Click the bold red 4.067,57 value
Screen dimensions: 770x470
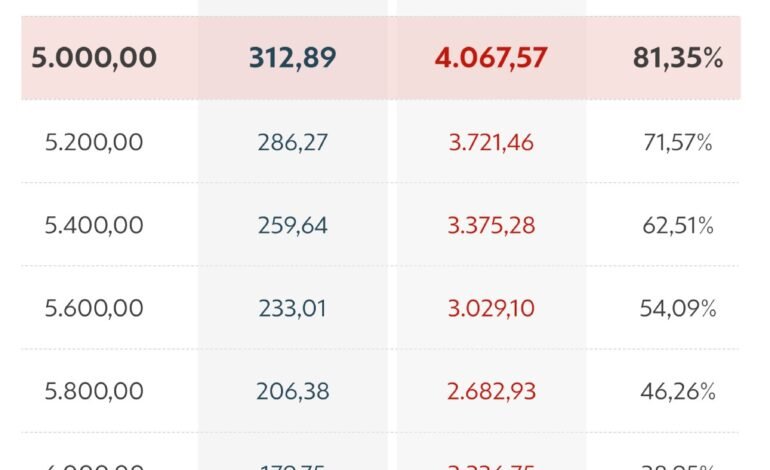[x=491, y=58]
